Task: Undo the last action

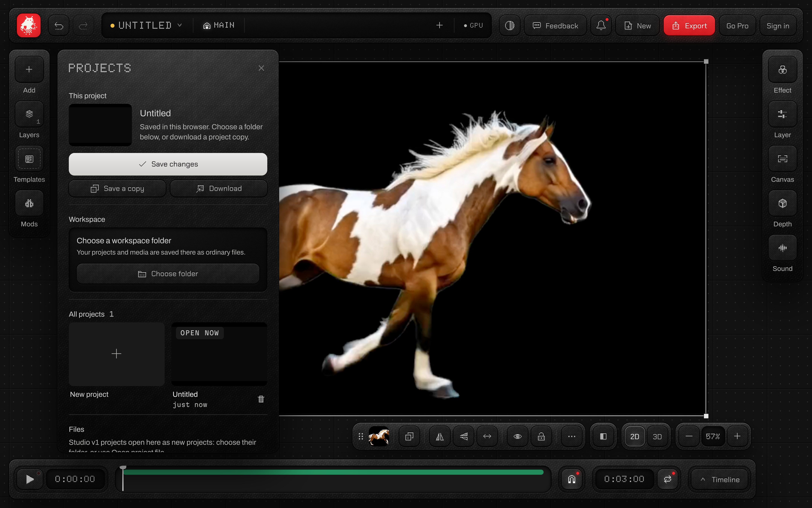Action: pyautogui.click(x=59, y=26)
